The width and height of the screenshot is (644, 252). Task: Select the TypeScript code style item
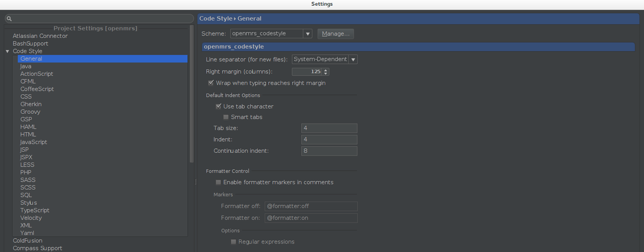pyautogui.click(x=35, y=210)
